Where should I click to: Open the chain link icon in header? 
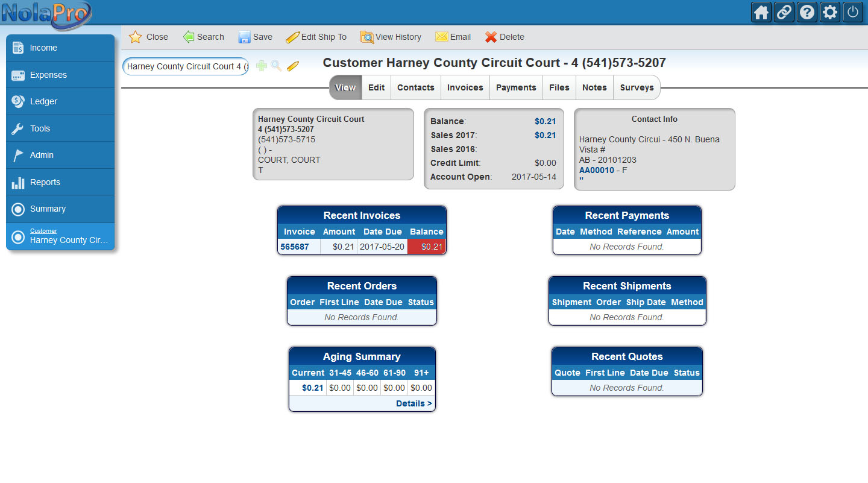784,12
